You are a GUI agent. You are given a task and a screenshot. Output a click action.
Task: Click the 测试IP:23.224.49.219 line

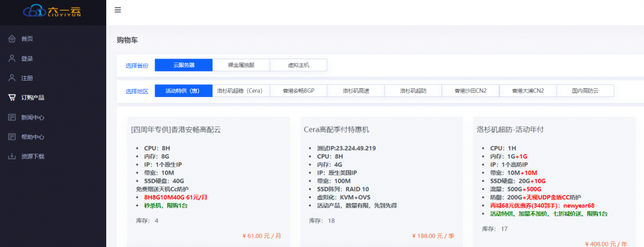[347, 148]
